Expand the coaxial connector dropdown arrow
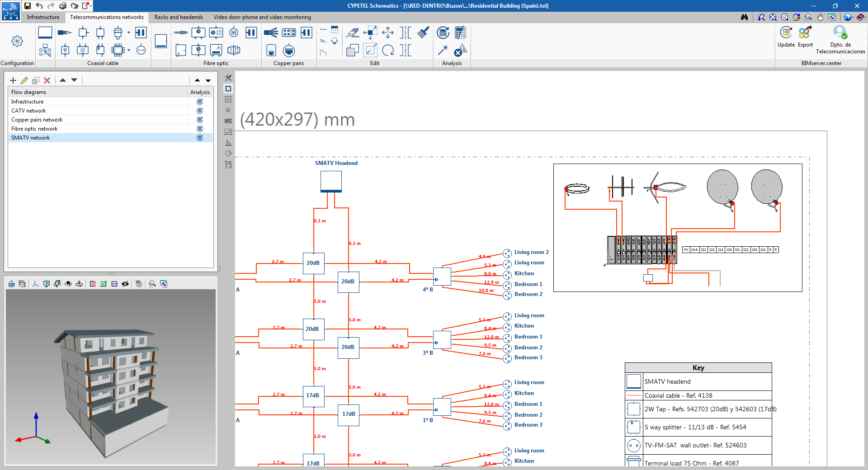 click(x=129, y=33)
